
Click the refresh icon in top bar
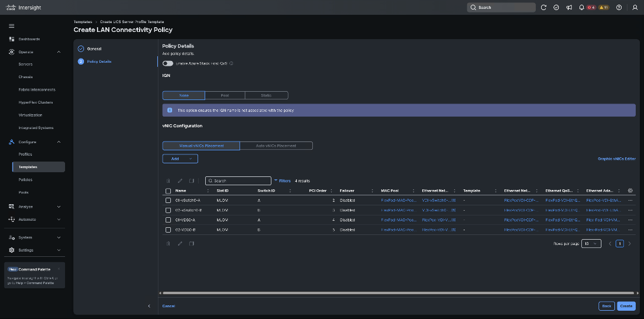click(543, 8)
